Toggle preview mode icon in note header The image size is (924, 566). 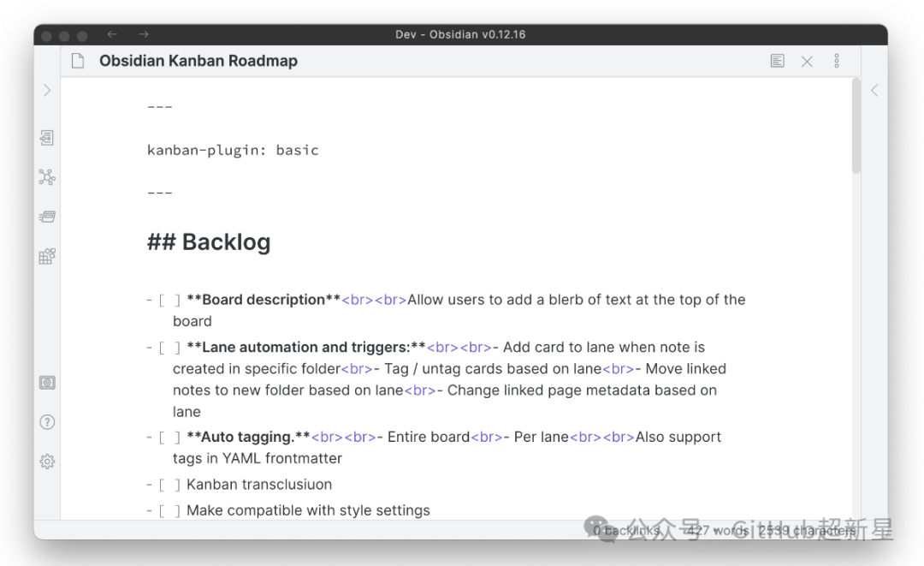[x=777, y=61]
